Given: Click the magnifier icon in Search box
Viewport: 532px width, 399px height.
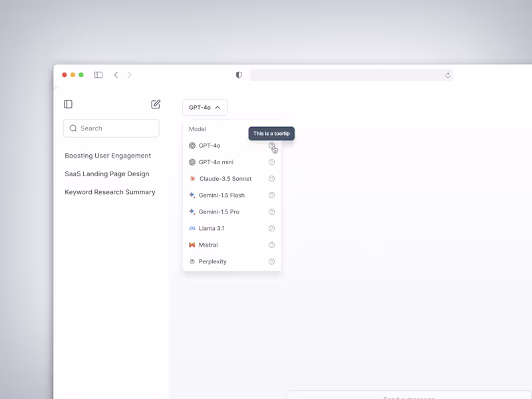Looking at the screenshot, I should (x=73, y=128).
